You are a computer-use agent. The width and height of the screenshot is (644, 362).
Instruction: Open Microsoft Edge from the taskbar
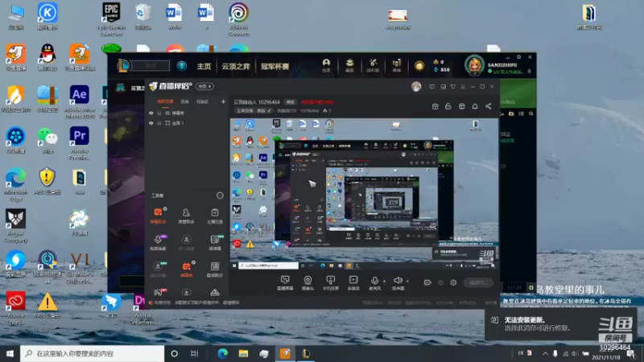[223, 353]
